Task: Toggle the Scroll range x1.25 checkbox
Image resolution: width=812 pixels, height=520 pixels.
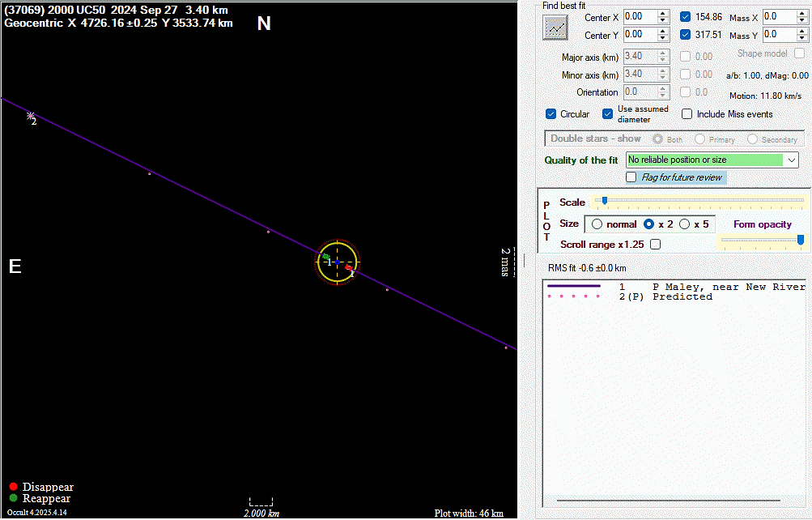Action: [655, 244]
